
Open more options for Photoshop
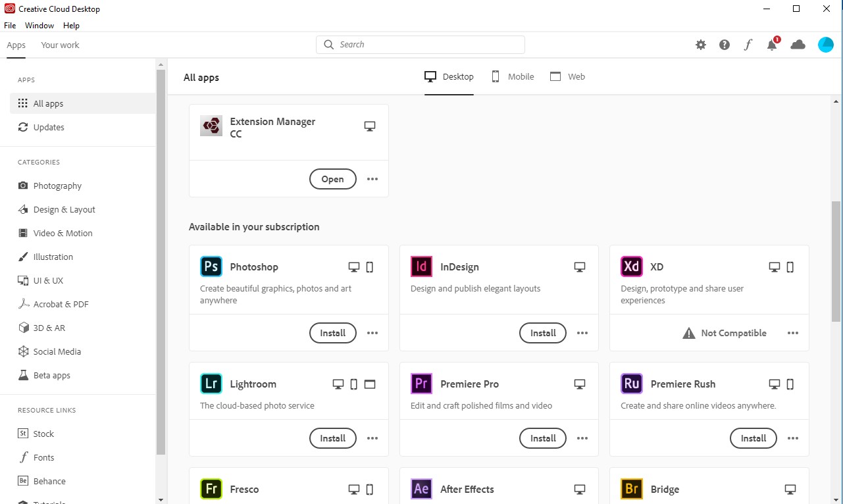tap(372, 333)
